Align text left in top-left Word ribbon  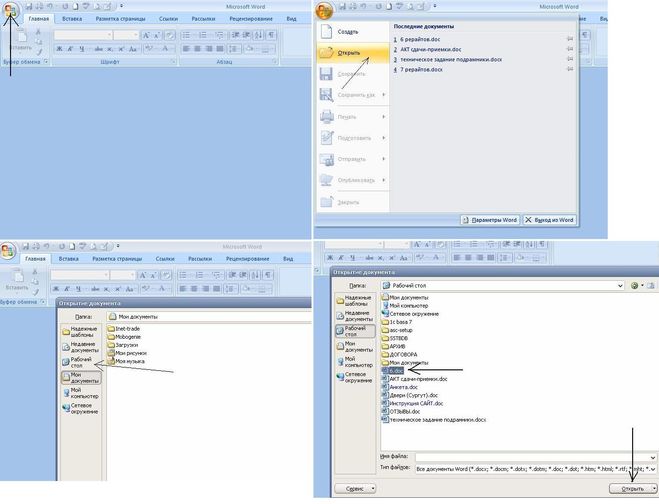(186, 49)
